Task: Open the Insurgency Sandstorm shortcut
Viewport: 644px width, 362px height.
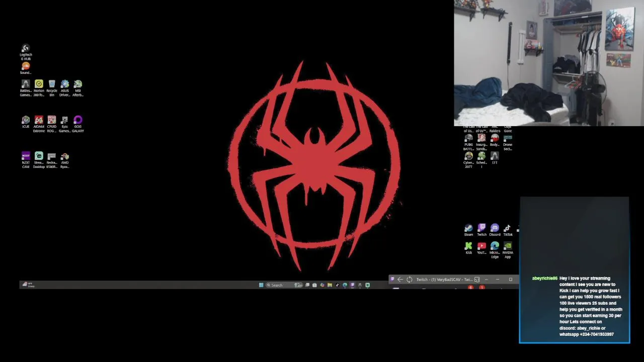Action: pyautogui.click(x=481, y=142)
